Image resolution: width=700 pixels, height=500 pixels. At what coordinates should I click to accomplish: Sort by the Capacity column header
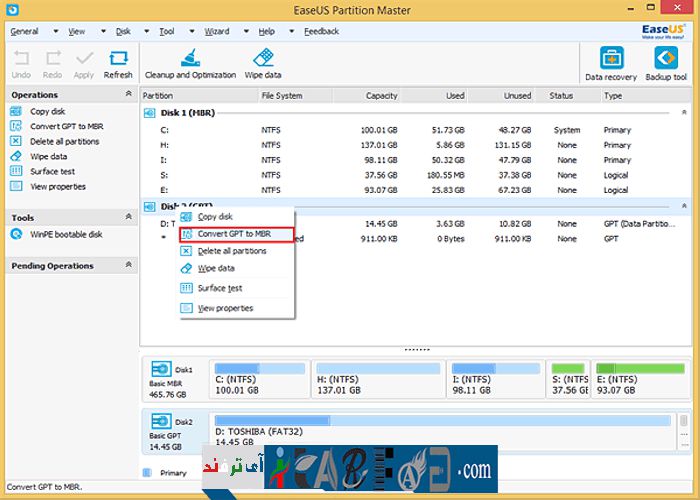[382, 96]
